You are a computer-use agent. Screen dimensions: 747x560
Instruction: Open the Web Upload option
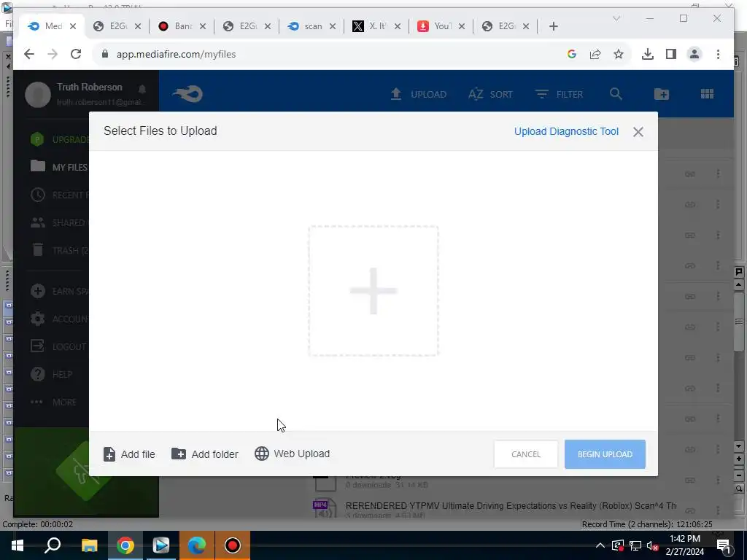[292, 454]
